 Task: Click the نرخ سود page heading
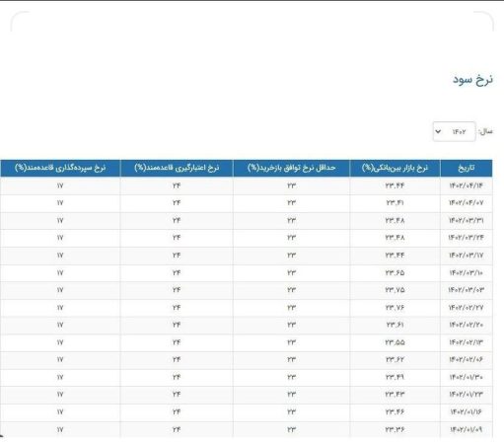472,80
